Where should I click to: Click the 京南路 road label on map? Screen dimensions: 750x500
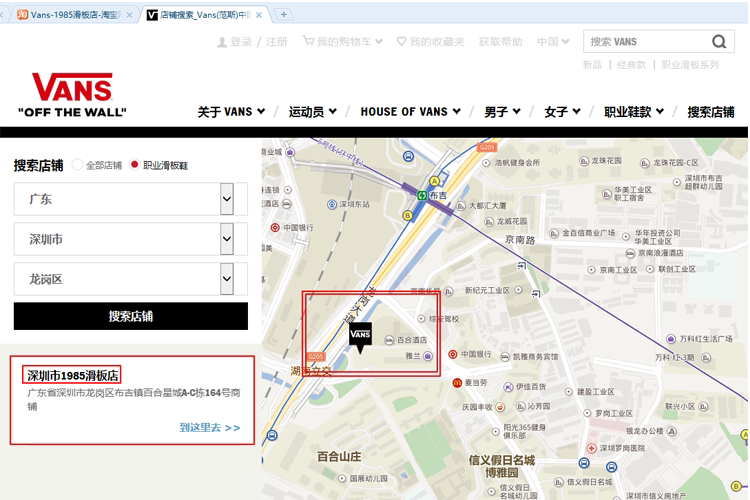[x=520, y=240]
